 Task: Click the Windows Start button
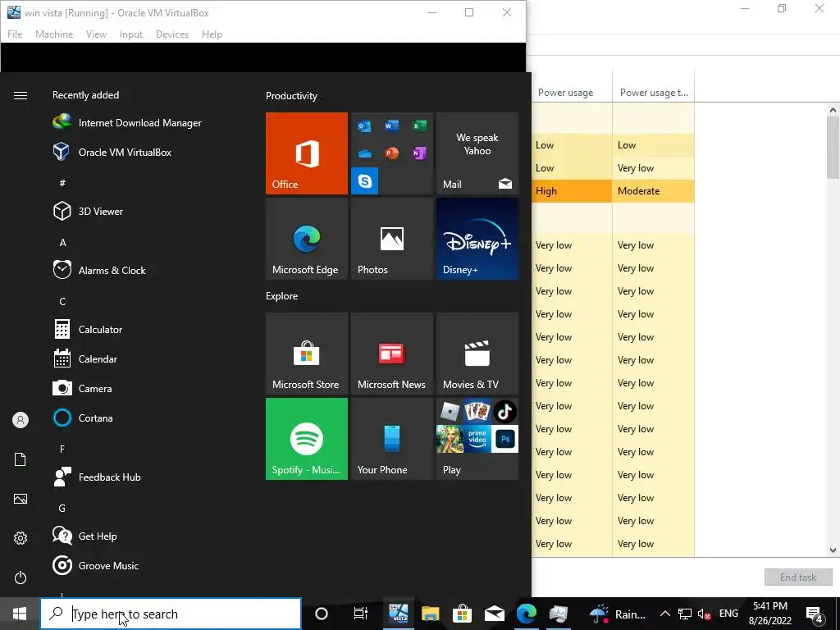20,614
